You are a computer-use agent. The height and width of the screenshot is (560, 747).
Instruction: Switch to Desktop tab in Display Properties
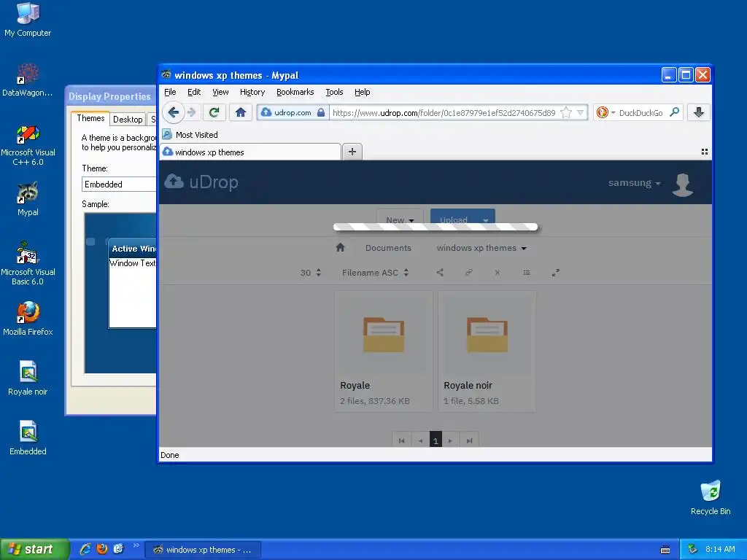(128, 119)
